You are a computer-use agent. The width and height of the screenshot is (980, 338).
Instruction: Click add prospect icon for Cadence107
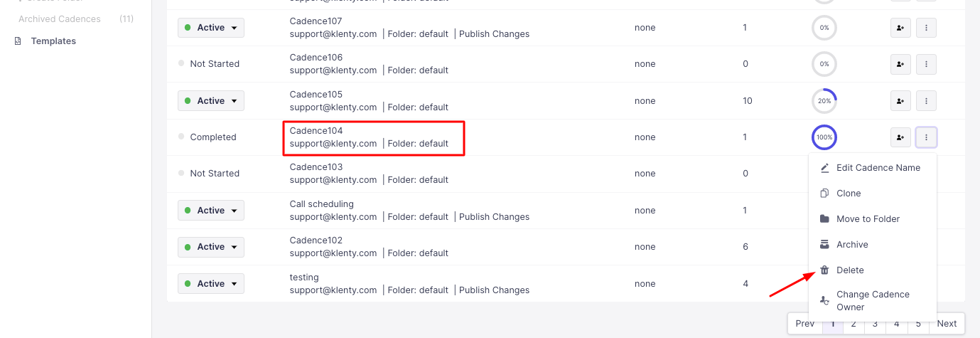point(900,28)
